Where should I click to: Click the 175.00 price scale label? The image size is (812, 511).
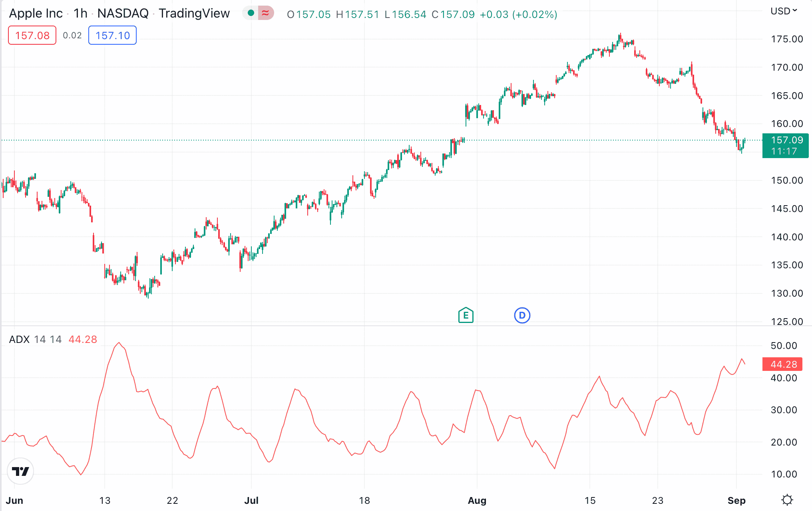(787, 39)
